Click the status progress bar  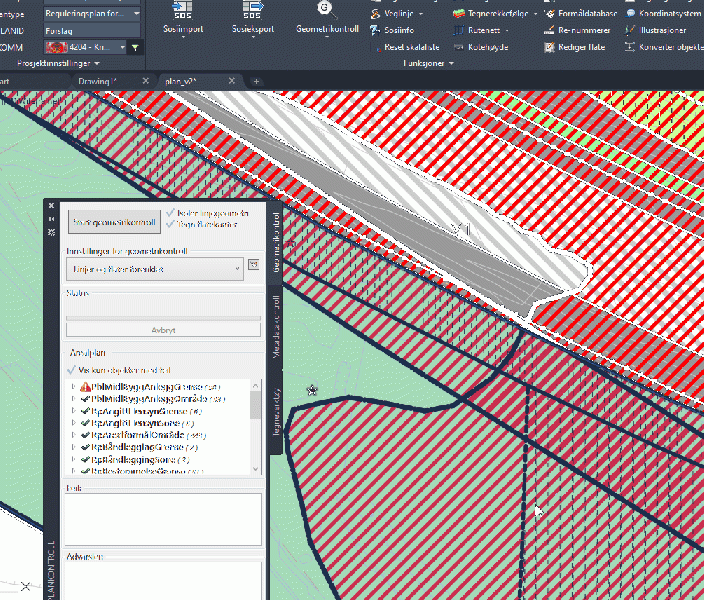[x=163, y=318]
